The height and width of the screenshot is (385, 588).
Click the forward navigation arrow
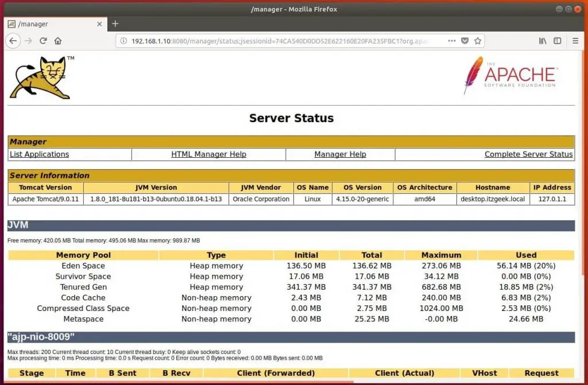pyautogui.click(x=28, y=41)
